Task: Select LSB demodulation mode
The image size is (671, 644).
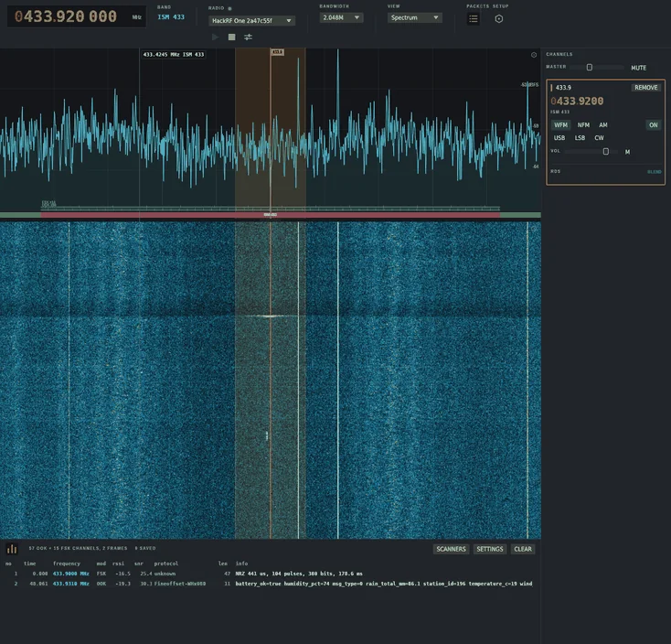Action: pos(580,138)
